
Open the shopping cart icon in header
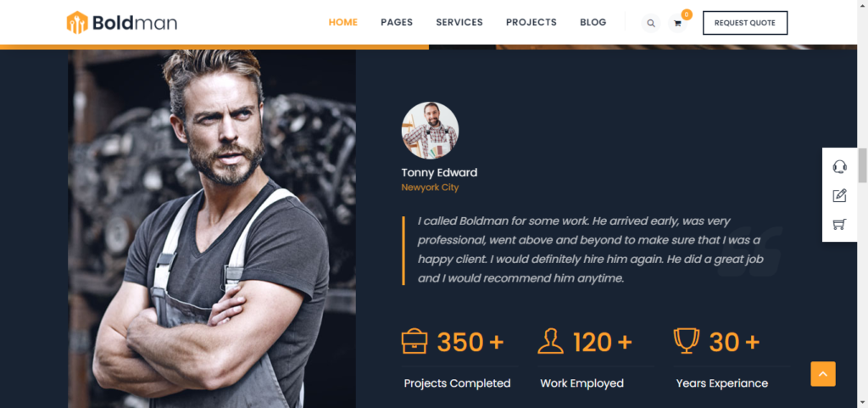[677, 23]
